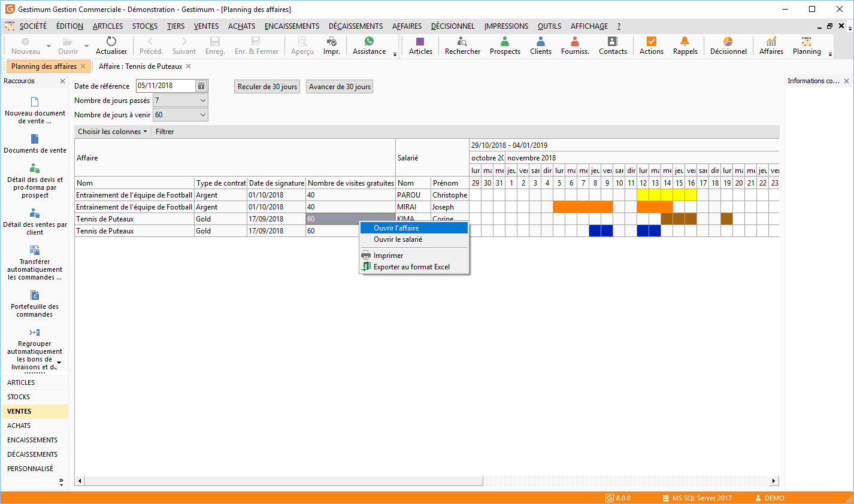This screenshot has width=854, height=504.
Task: Expand Nombre de jours passés dropdown
Action: click(x=202, y=101)
